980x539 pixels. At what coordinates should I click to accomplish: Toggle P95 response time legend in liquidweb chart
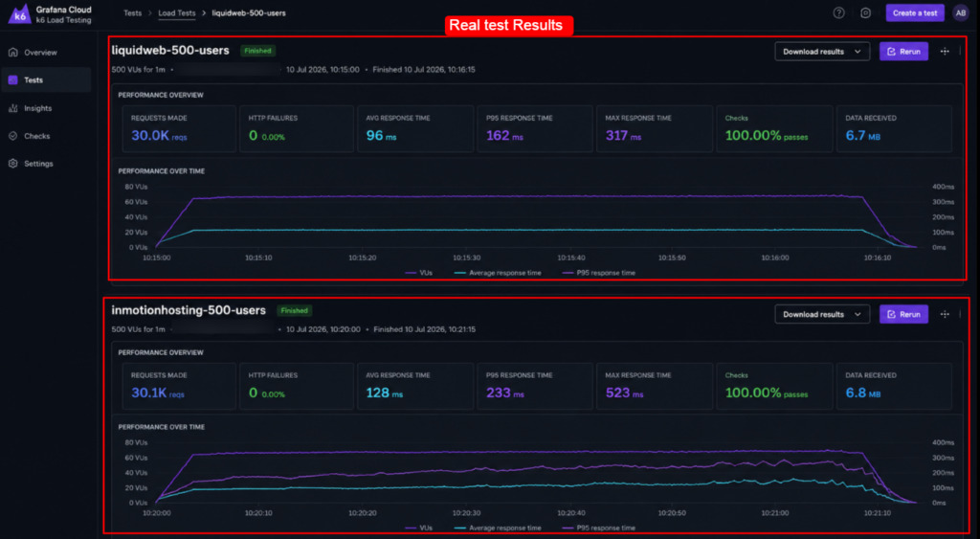pyautogui.click(x=599, y=273)
